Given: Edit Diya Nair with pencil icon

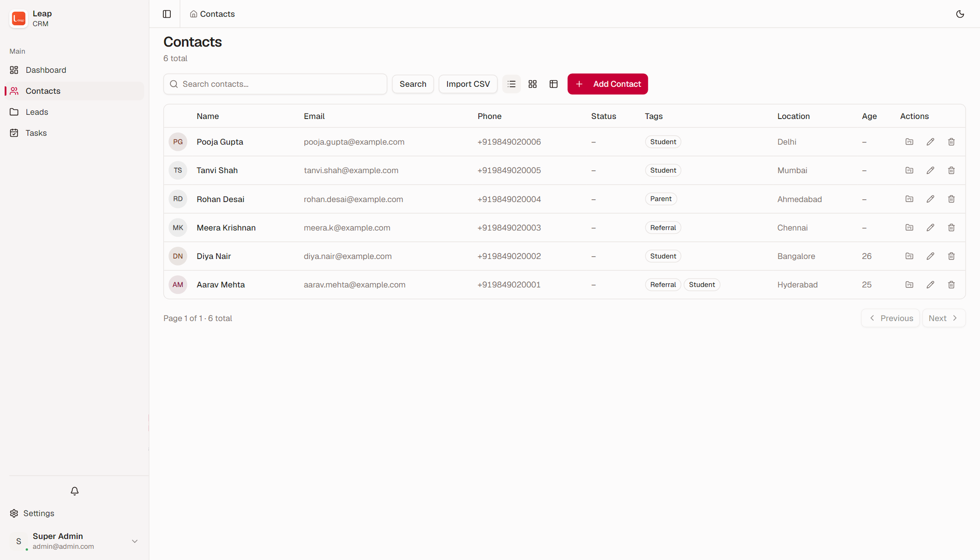Looking at the screenshot, I should (930, 256).
